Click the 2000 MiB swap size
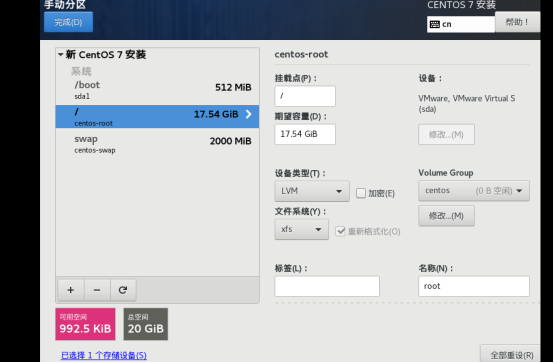 [x=230, y=141]
